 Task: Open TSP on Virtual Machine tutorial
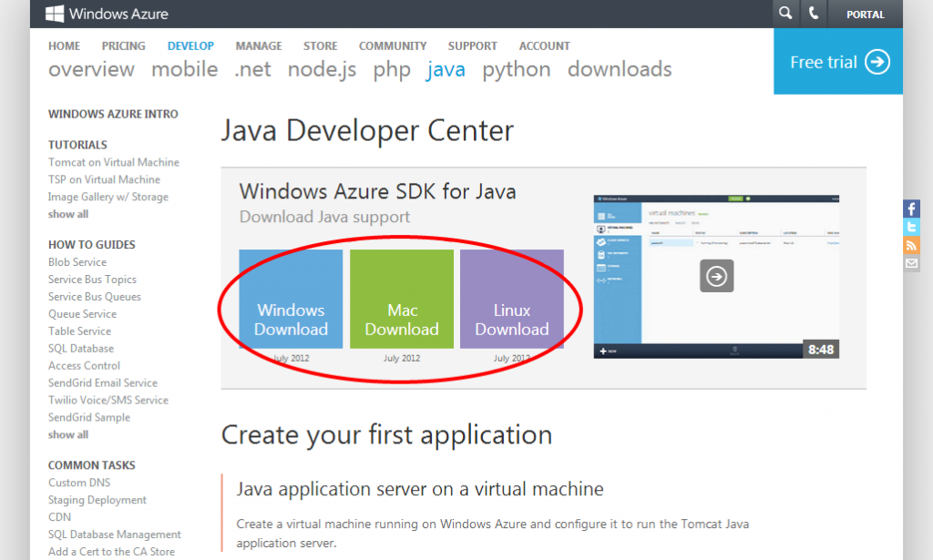click(x=104, y=179)
